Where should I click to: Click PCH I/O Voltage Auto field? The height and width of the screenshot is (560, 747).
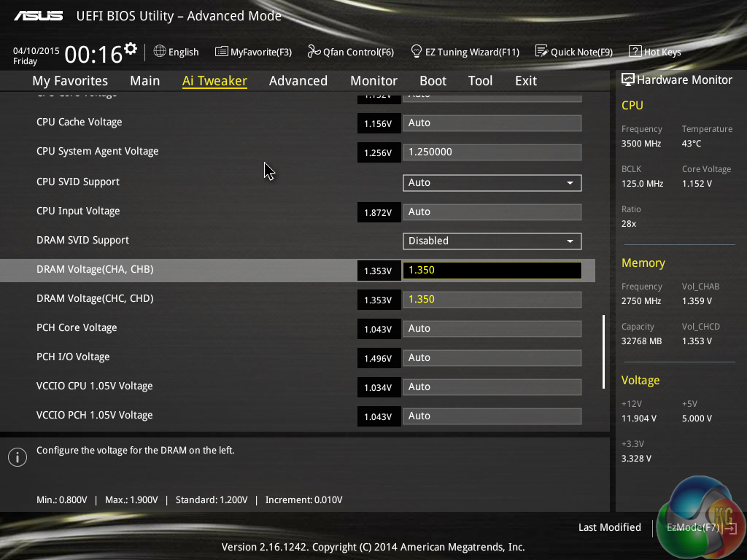pyautogui.click(x=492, y=358)
